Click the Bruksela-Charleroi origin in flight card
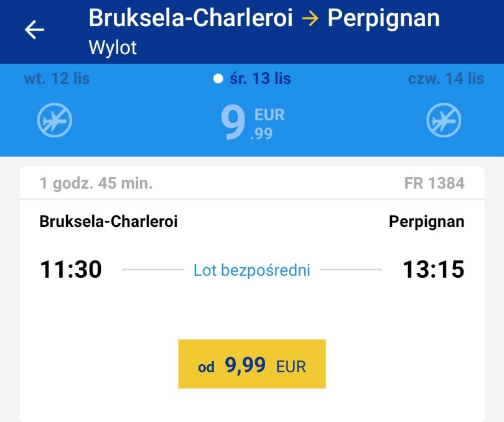This screenshot has width=504, height=422. (108, 221)
